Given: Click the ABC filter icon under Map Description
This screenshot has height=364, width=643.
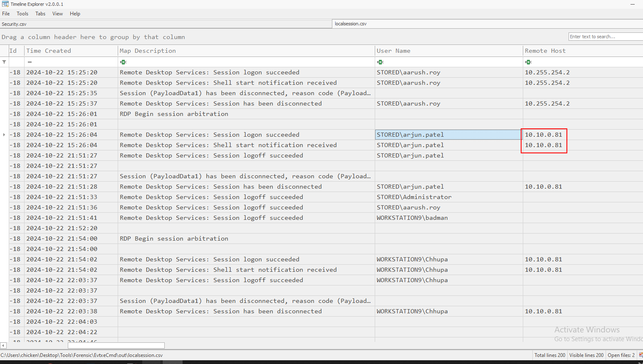Looking at the screenshot, I should [123, 62].
